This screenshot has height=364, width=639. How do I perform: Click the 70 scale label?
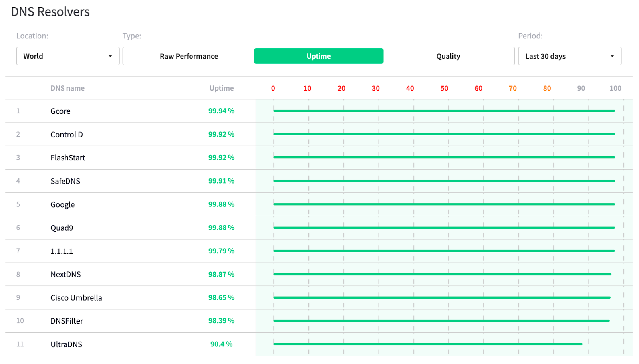click(x=513, y=88)
